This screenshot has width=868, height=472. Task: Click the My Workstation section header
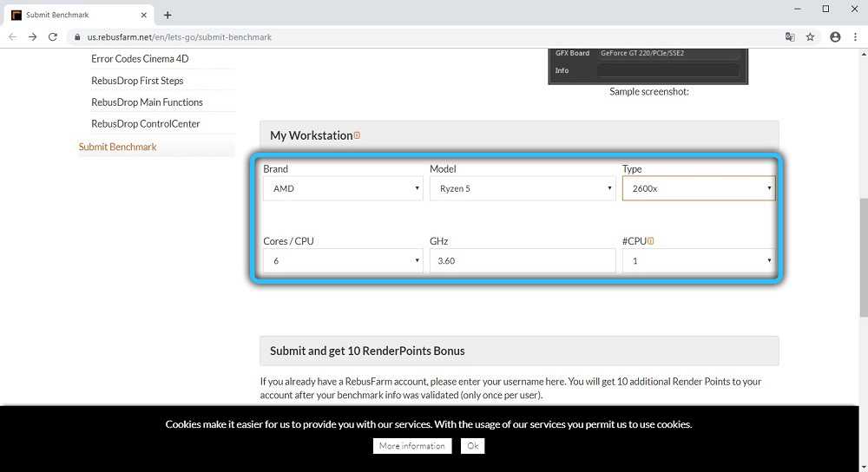[x=519, y=135]
